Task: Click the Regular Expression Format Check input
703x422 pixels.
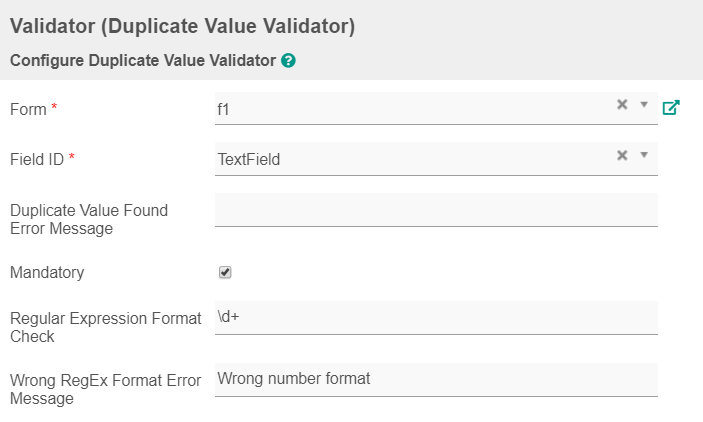Action: pyautogui.click(x=436, y=317)
